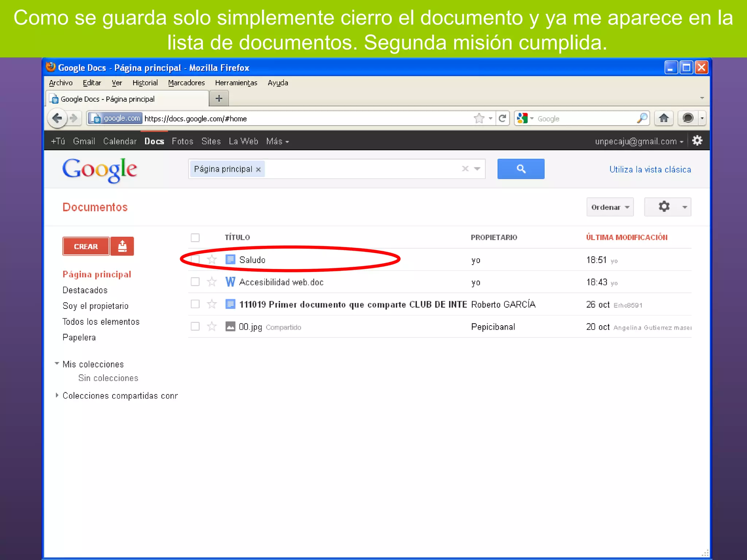Open Gmail from the black bar

pos(84,141)
